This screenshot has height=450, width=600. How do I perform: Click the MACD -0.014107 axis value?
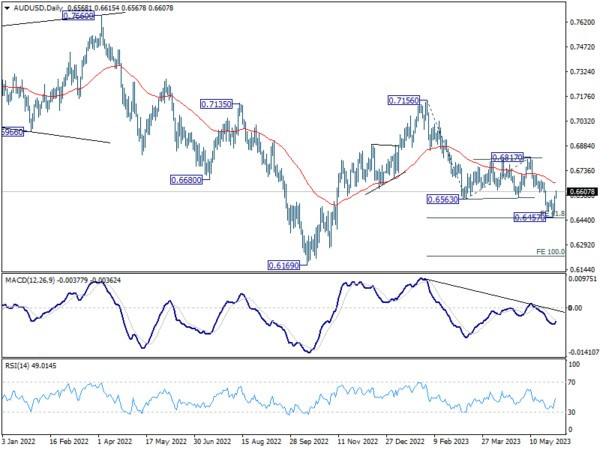coord(583,352)
